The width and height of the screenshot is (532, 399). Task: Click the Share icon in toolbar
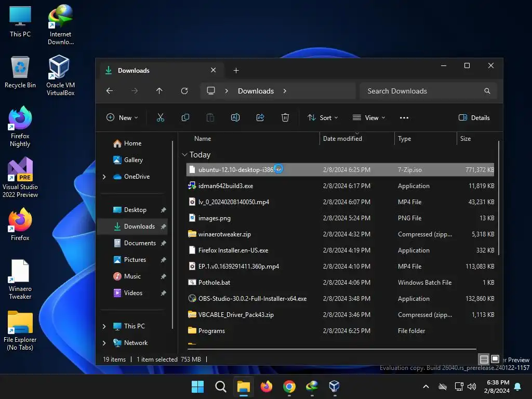pyautogui.click(x=260, y=118)
